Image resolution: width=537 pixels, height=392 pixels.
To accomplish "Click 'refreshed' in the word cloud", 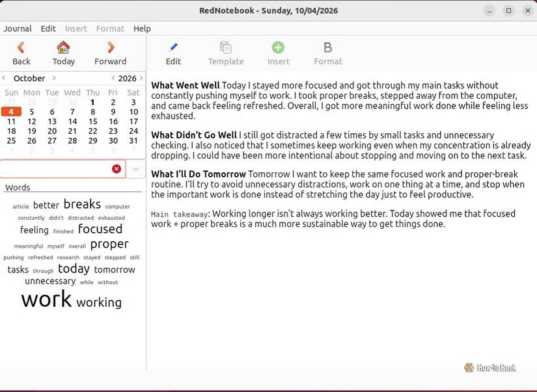I will click(x=40, y=257).
